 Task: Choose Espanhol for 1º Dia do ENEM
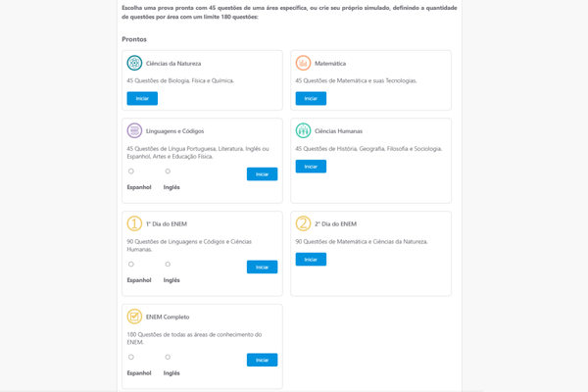click(x=131, y=264)
